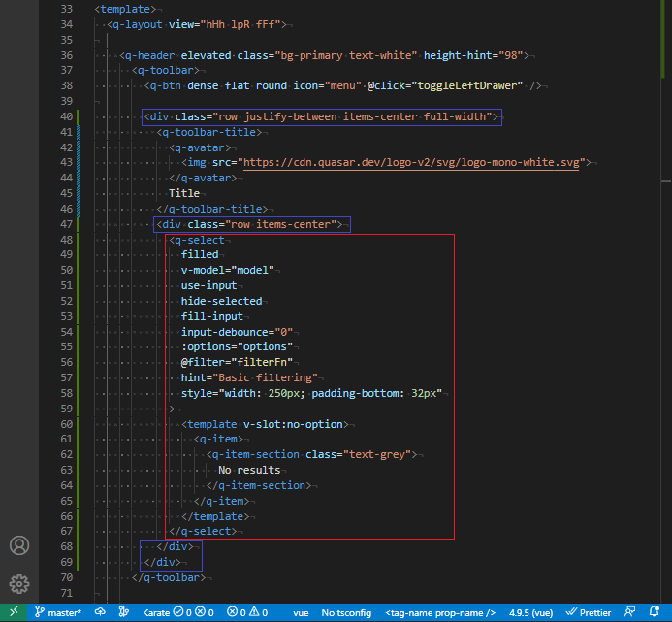
Task: Click the editor's vertical scrollbar overview ruler
Action: [665, 300]
